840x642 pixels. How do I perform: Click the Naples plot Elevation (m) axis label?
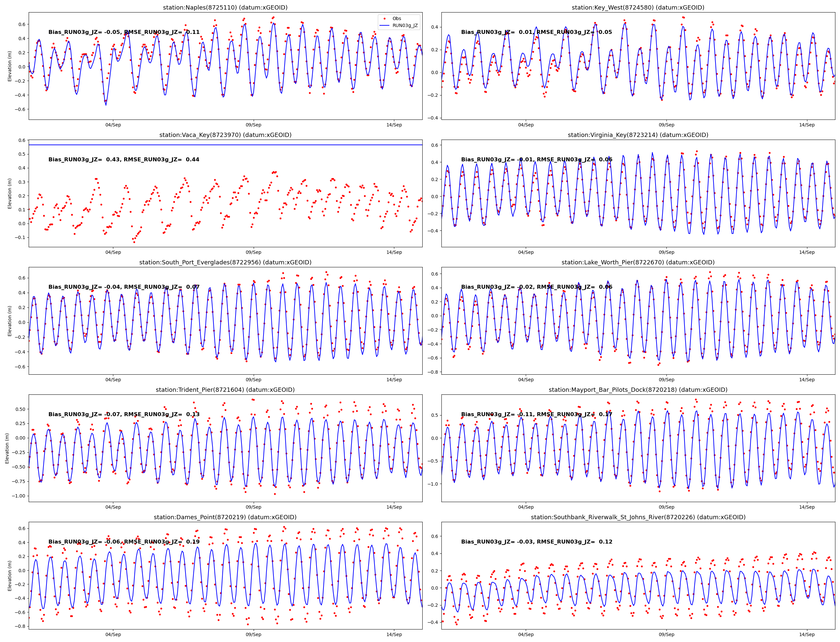tap(10, 66)
